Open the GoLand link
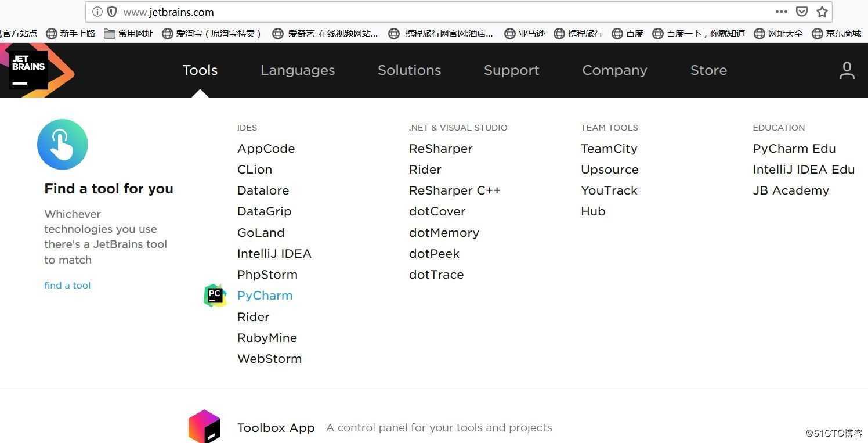The width and height of the screenshot is (868, 443). tap(261, 233)
